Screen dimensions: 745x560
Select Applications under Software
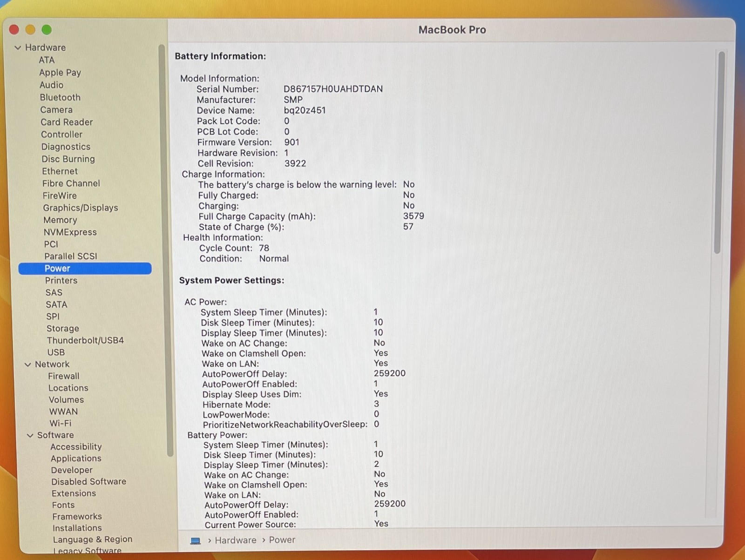click(x=76, y=459)
